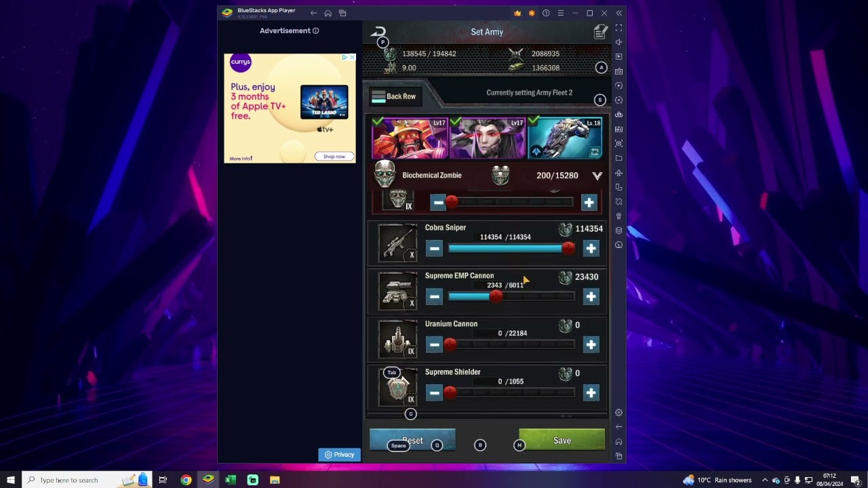This screenshot has width=868, height=488.
Task: Click BlueStacks back navigation arrow in title bar
Action: [313, 13]
